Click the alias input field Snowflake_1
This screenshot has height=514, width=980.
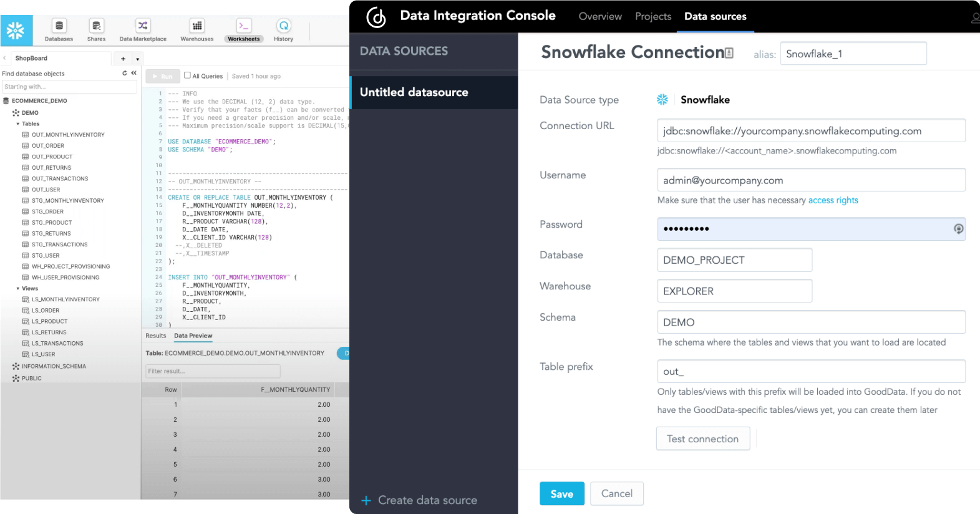click(x=853, y=54)
